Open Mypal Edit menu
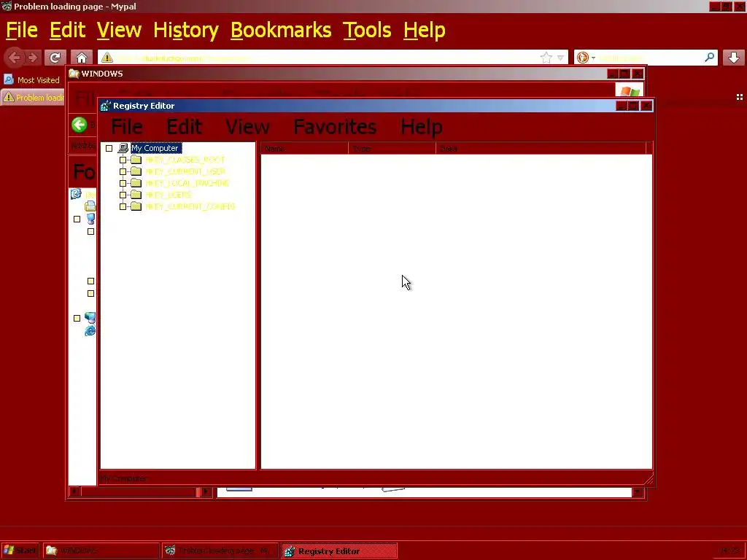 (67, 30)
